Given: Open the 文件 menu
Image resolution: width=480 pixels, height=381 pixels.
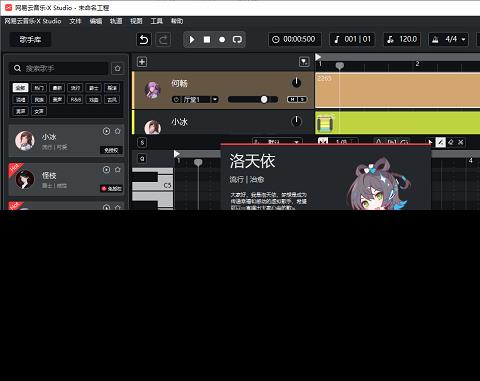Looking at the screenshot, I should click(x=75, y=21).
